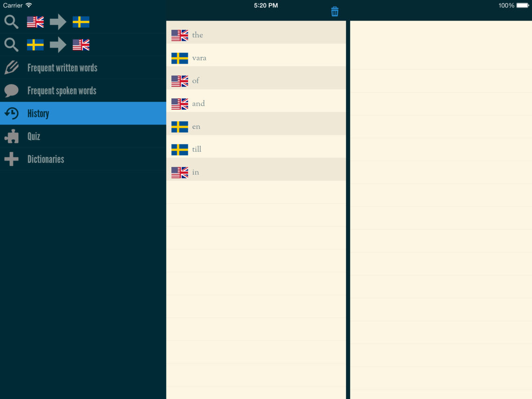Click the English flag beside "of"
This screenshot has height=399, width=532.
(179, 81)
